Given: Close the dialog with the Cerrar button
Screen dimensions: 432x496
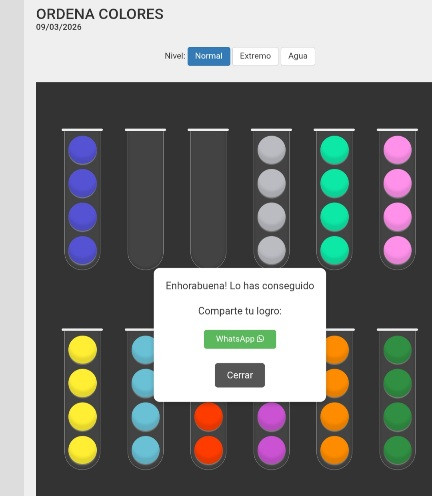Looking at the screenshot, I should [x=240, y=375].
